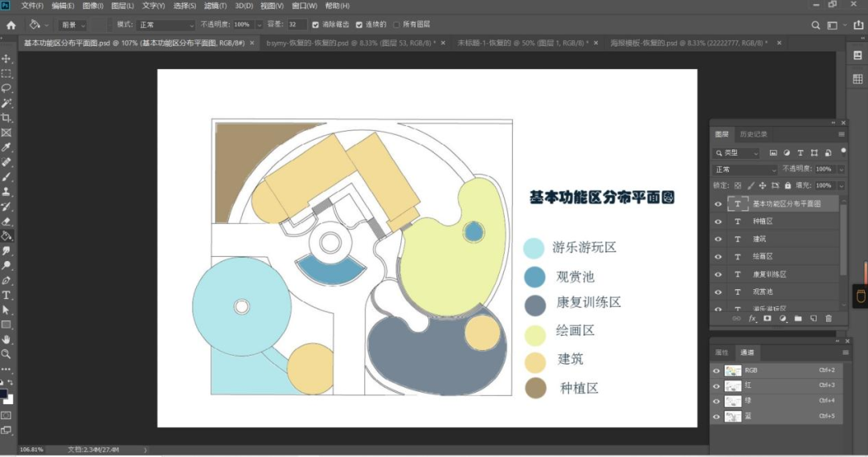Viewport: 868px width, 457px height.
Task: Add a layer mask
Action: tap(768, 319)
